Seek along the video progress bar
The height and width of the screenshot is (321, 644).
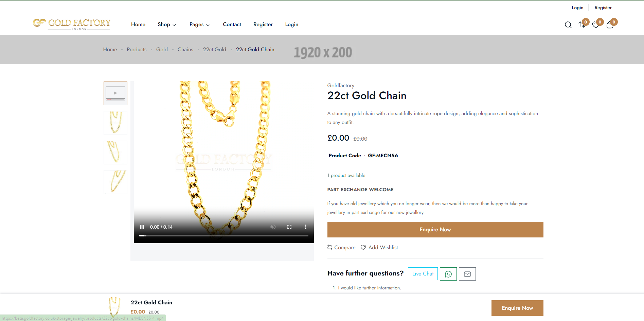224,235
